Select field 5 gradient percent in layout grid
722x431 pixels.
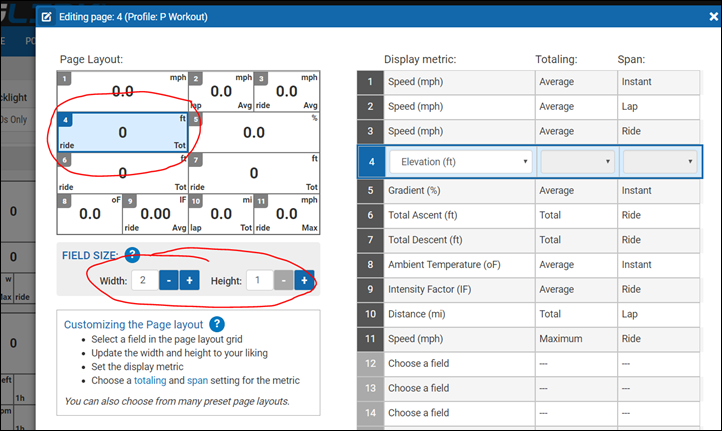point(254,132)
